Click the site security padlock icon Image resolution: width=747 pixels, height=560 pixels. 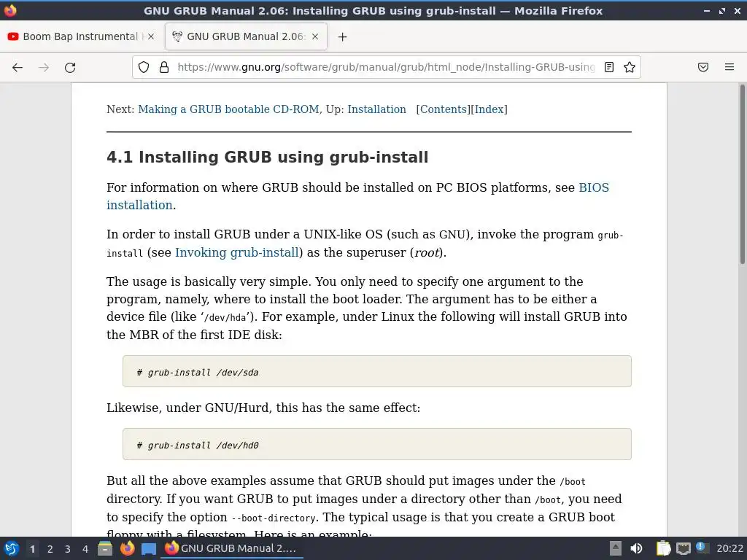[164, 67]
